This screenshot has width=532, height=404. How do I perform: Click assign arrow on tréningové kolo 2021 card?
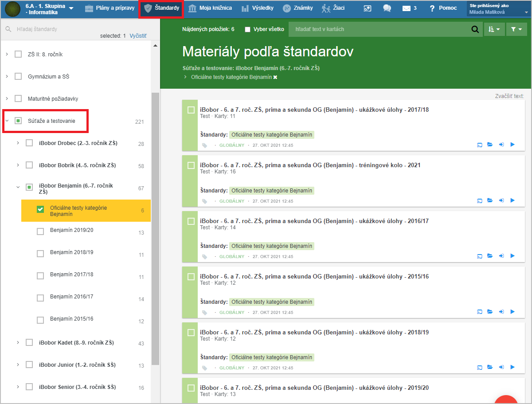click(x=501, y=200)
